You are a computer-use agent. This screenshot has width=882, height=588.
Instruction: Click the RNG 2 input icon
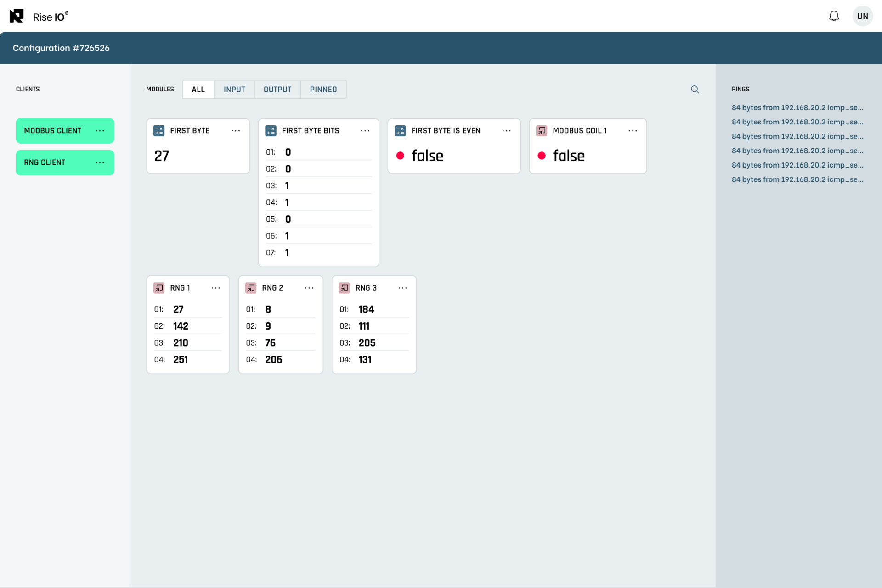coord(251,288)
